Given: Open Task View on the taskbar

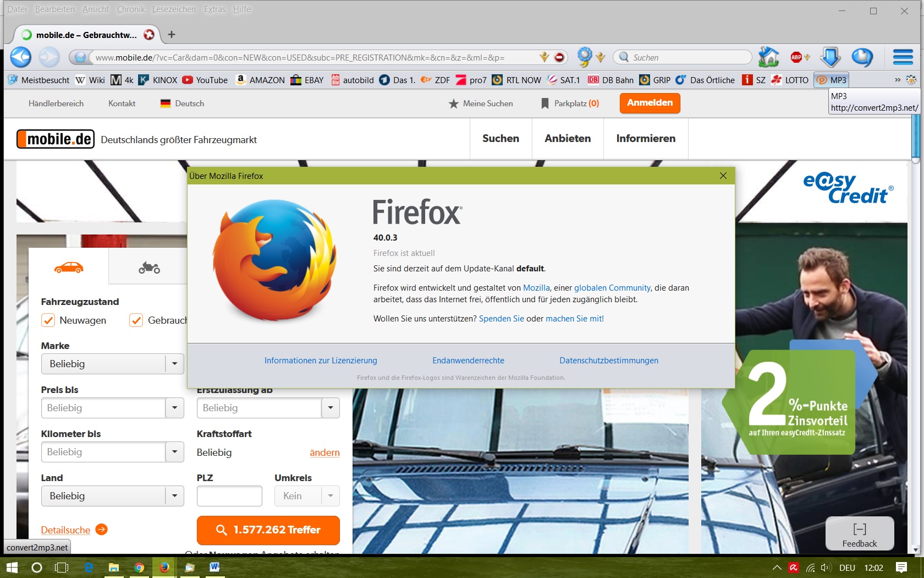Looking at the screenshot, I should pyautogui.click(x=62, y=567).
